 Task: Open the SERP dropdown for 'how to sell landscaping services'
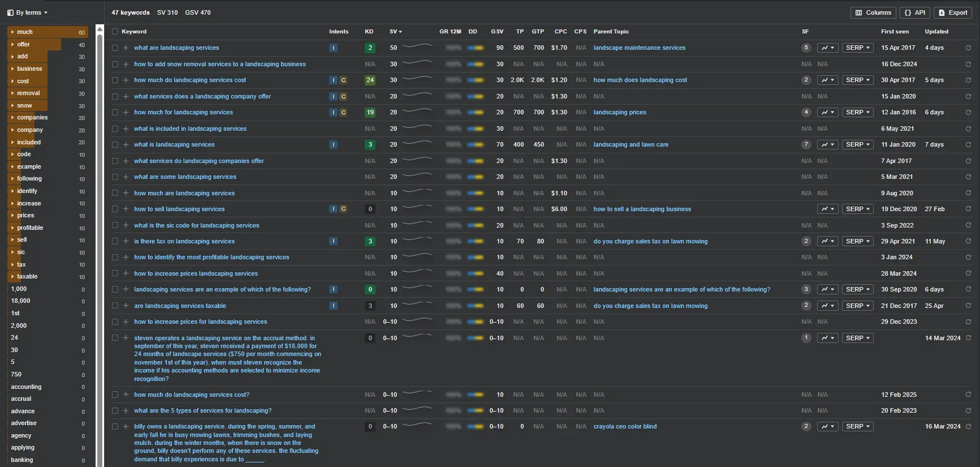point(858,209)
